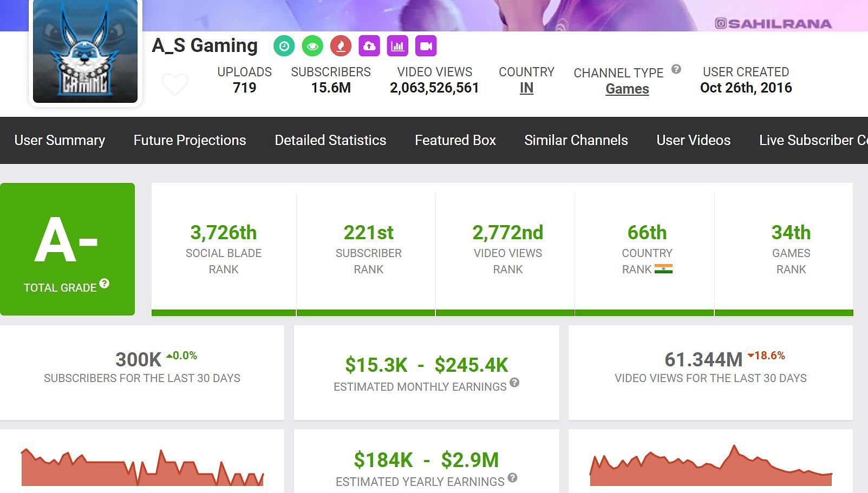Click the purple video camera icon
The image size is (868, 493).
point(426,46)
